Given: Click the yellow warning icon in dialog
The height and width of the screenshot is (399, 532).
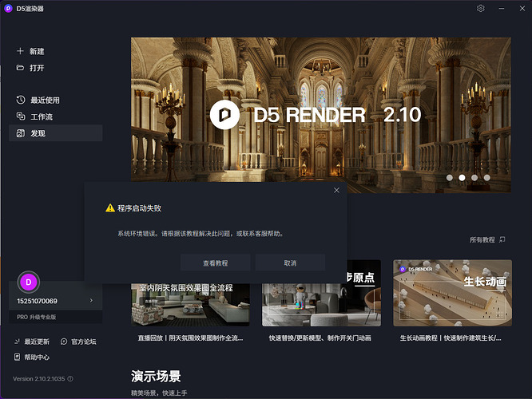Looking at the screenshot, I should pyautogui.click(x=110, y=207).
